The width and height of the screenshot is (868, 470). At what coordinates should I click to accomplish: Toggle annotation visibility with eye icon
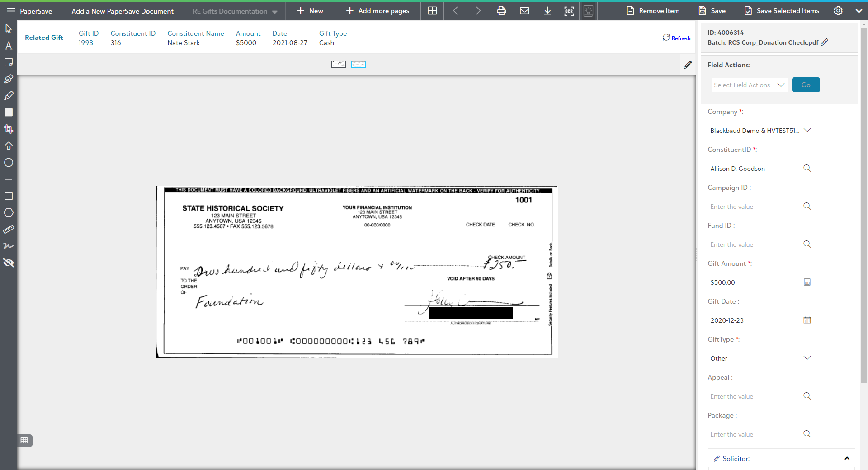8,263
